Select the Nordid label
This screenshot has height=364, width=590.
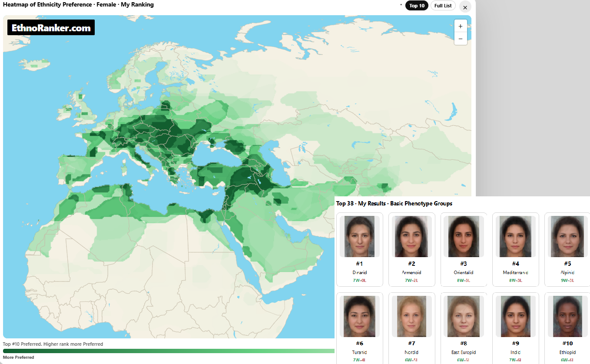click(411, 352)
